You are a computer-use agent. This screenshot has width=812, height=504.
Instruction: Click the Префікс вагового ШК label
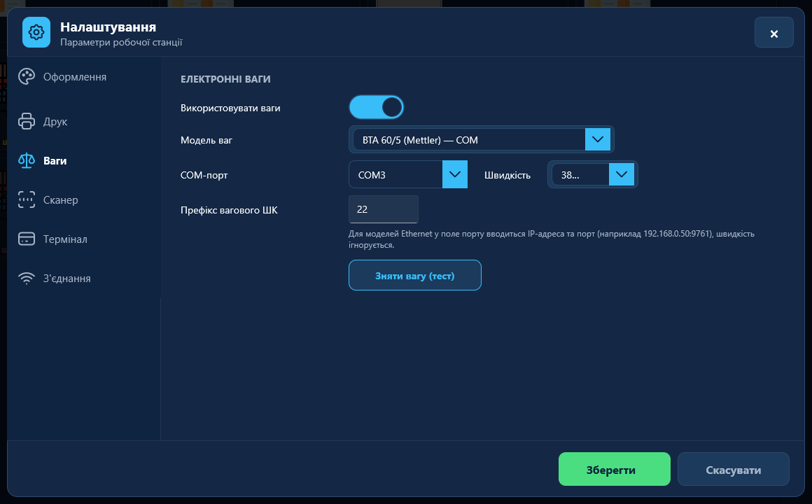[229, 210]
